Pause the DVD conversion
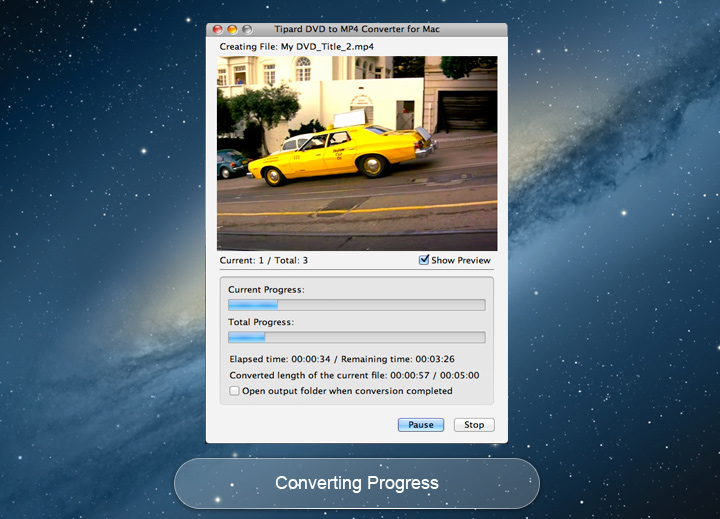Viewport: 720px width, 519px height. pyautogui.click(x=421, y=425)
